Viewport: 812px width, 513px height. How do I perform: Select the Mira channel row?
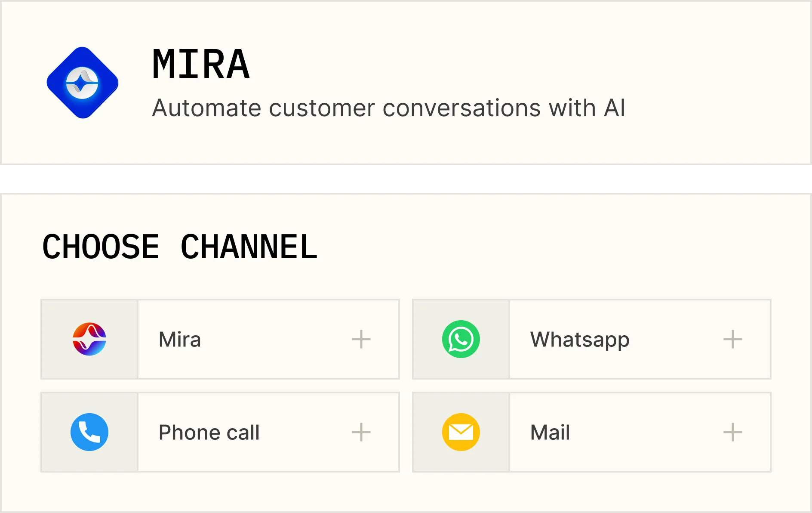(220, 339)
